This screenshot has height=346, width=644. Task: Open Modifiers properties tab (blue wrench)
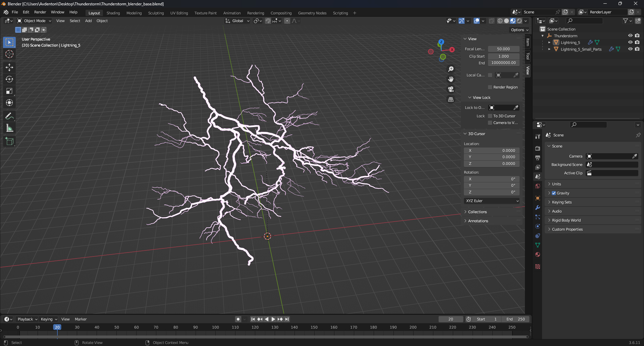pos(538,208)
